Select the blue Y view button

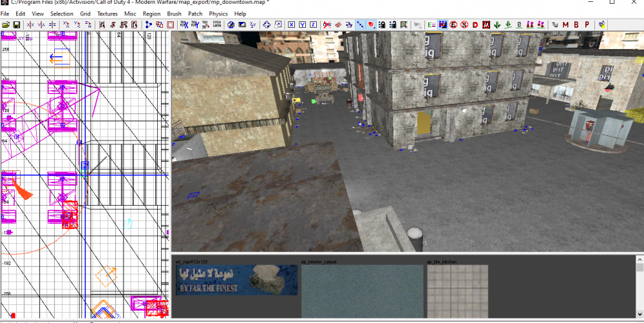[x=302, y=24]
